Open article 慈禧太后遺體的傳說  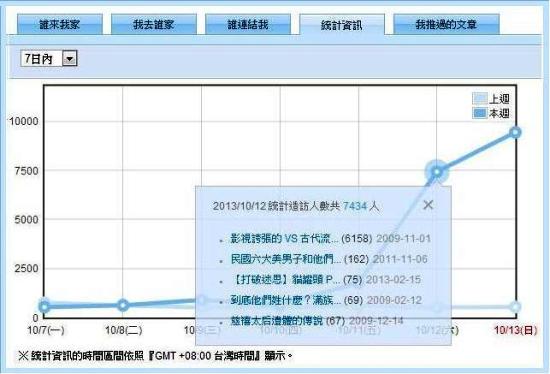(276, 320)
